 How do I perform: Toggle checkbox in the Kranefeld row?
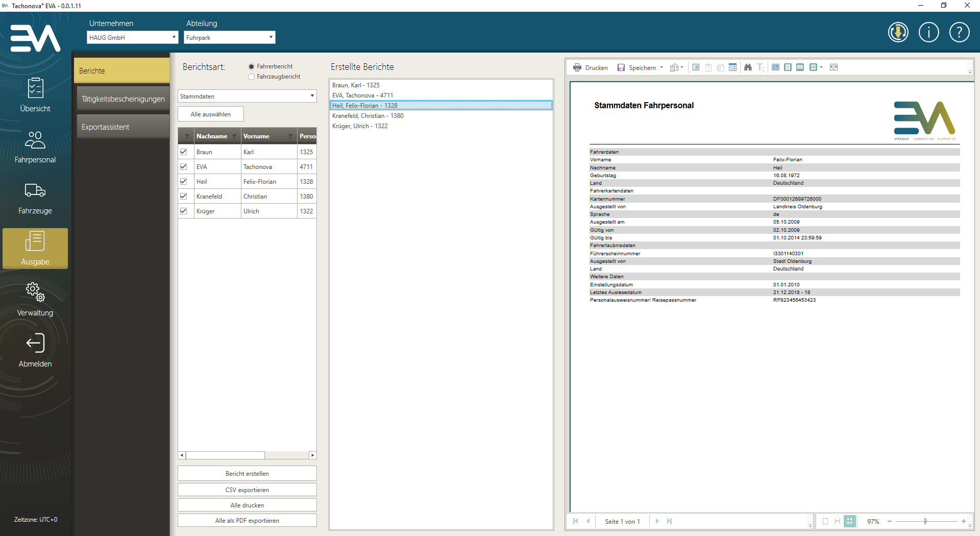[x=184, y=197]
